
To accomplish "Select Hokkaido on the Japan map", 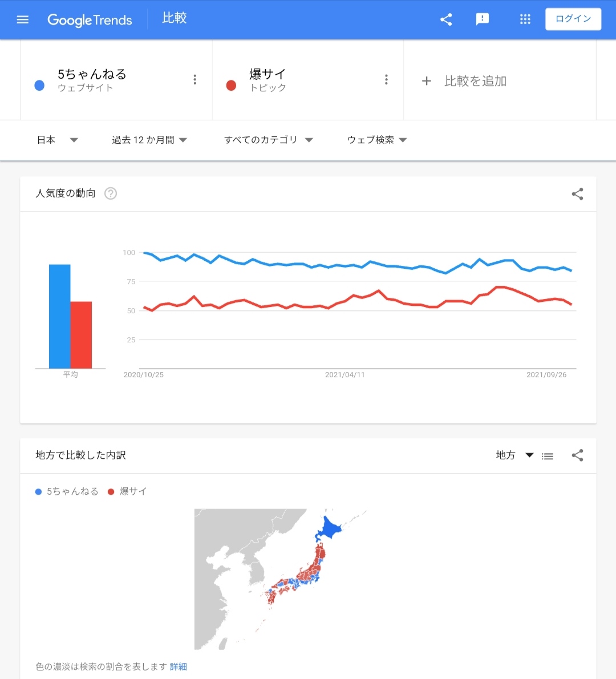I will 330,528.
